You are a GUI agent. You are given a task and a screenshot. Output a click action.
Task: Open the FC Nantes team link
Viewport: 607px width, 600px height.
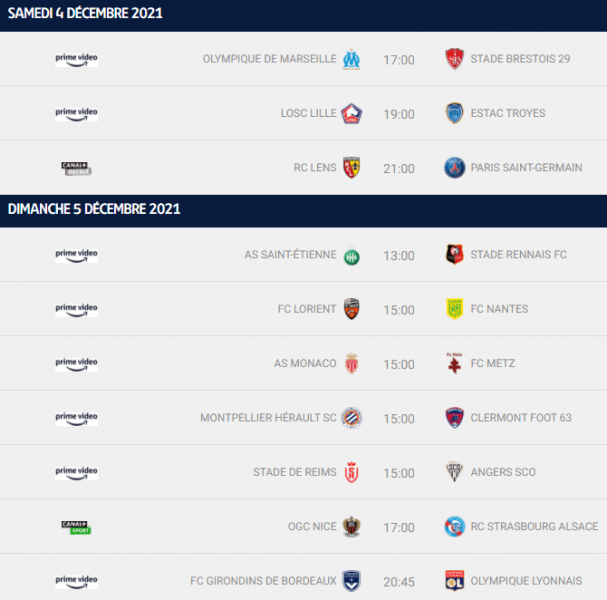[x=499, y=309]
